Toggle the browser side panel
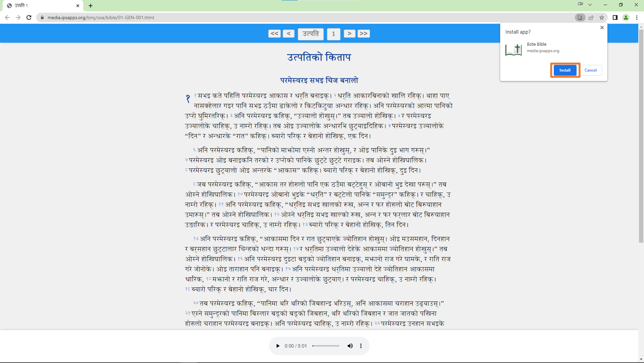 tap(615, 17)
